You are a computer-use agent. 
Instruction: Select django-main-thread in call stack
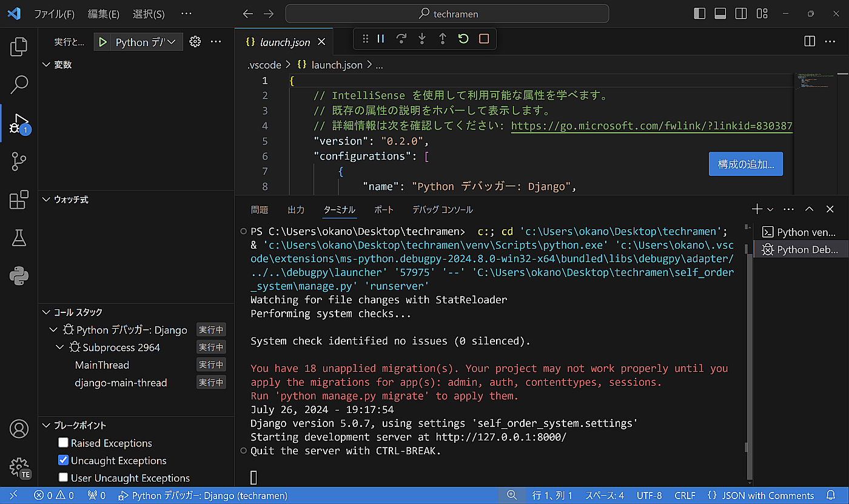(x=121, y=383)
